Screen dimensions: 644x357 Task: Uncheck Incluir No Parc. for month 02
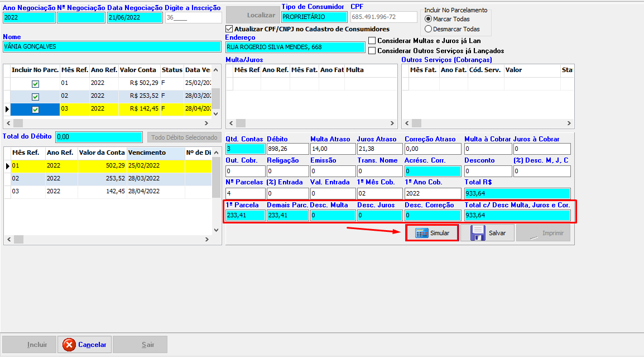pyautogui.click(x=35, y=96)
